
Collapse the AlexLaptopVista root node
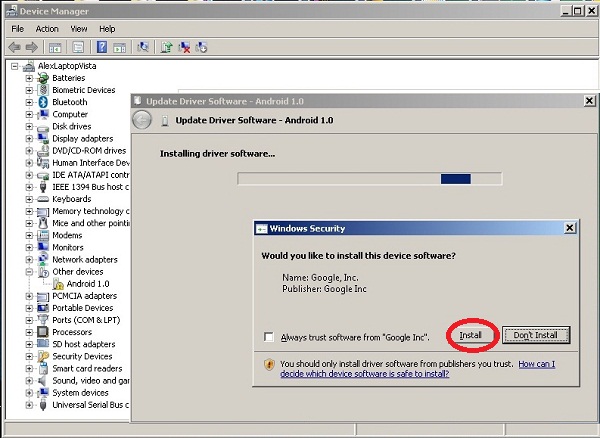[x=15, y=66]
